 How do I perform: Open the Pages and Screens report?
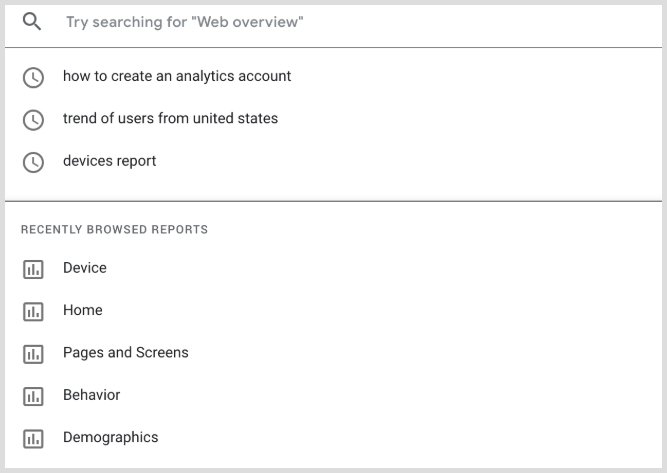tap(125, 352)
